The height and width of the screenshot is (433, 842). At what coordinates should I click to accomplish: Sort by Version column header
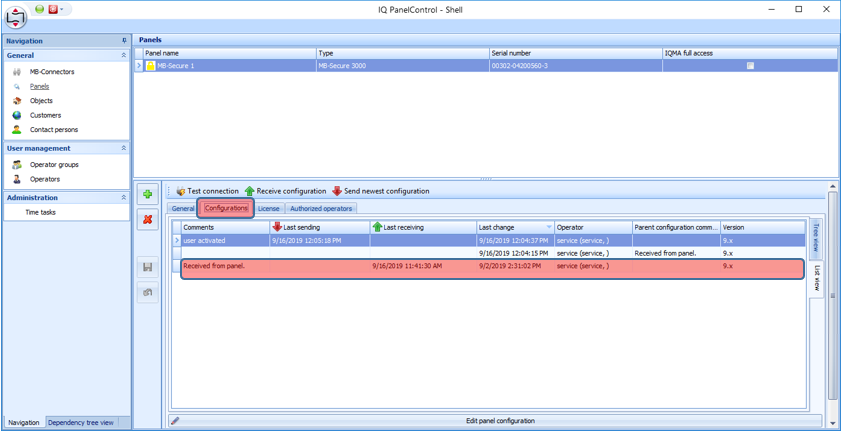coord(763,227)
